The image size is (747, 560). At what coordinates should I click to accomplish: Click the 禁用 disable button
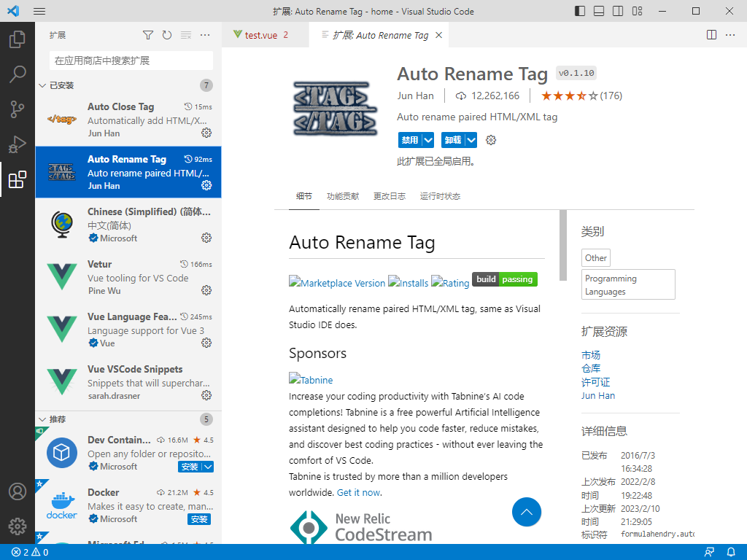[x=410, y=140]
